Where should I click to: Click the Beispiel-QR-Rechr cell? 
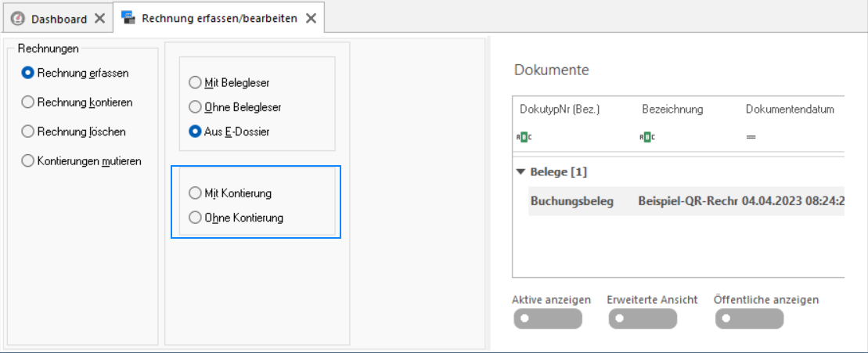[x=688, y=201]
